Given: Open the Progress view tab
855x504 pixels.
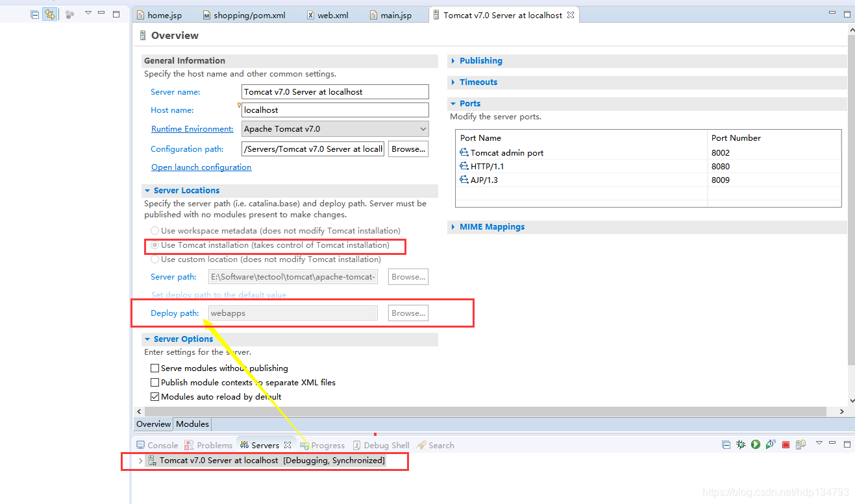Looking at the screenshot, I should [x=322, y=446].
